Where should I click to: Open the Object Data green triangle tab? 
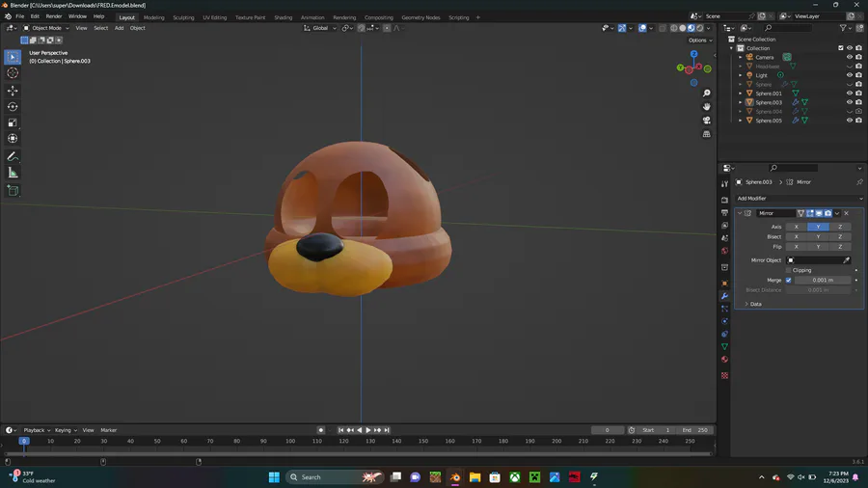(724, 346)
